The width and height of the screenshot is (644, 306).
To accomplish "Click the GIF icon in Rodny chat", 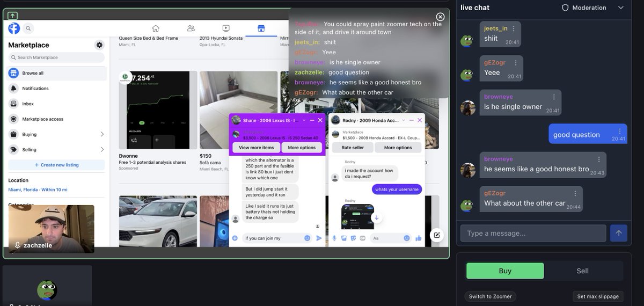I will coord(363,238).
